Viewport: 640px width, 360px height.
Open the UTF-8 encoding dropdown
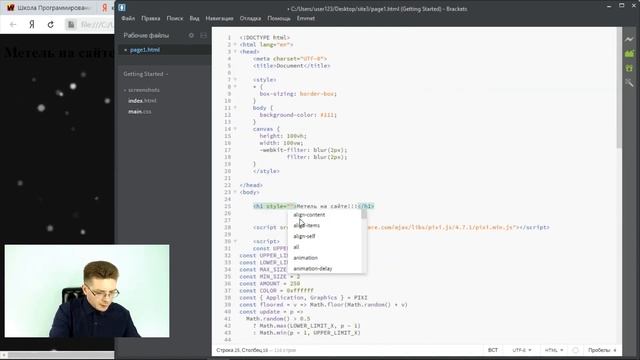coord(522,350)
